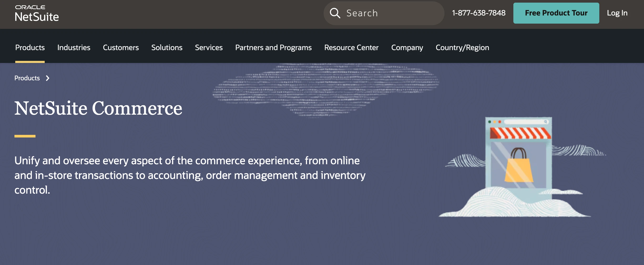Screen dimensions: 644x265
Task: Open the Company menu
Action: point(407,47)
